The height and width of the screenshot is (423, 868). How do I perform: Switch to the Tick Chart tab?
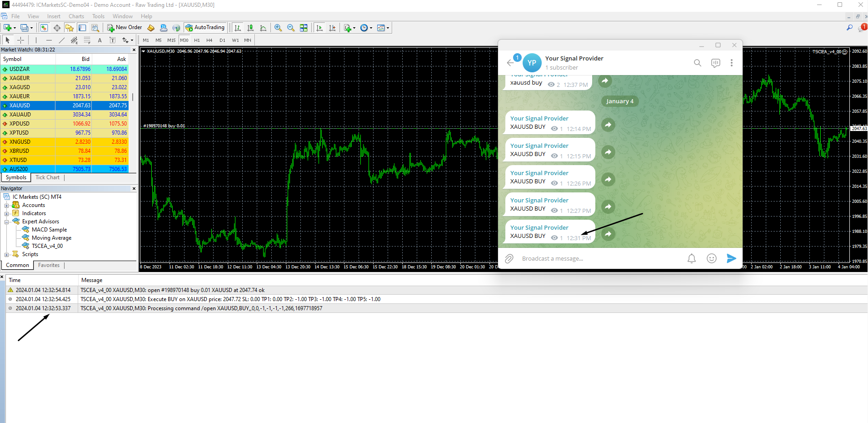click(x=47, y=177)
